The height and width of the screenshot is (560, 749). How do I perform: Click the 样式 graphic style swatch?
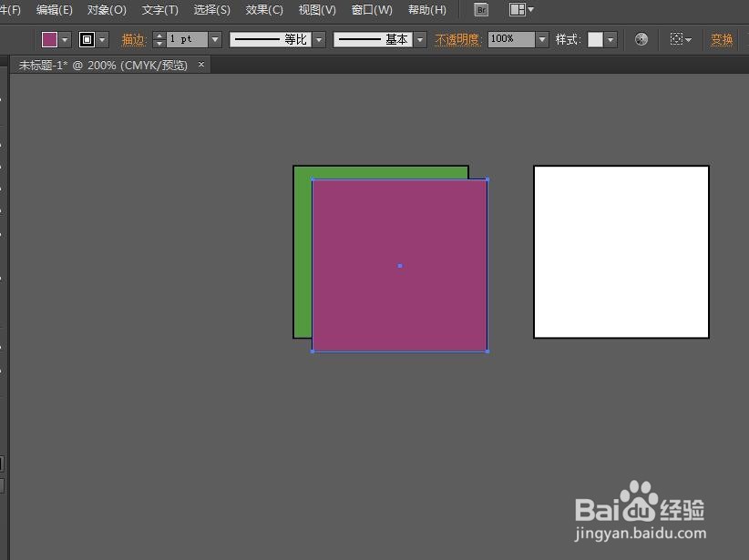[x=595, y=40]
